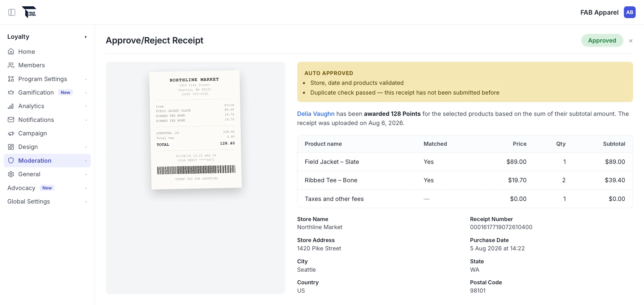This screenshot has width=644, height=305.
Task: Expand Design submenu arrow
Action: pos(86,147)
